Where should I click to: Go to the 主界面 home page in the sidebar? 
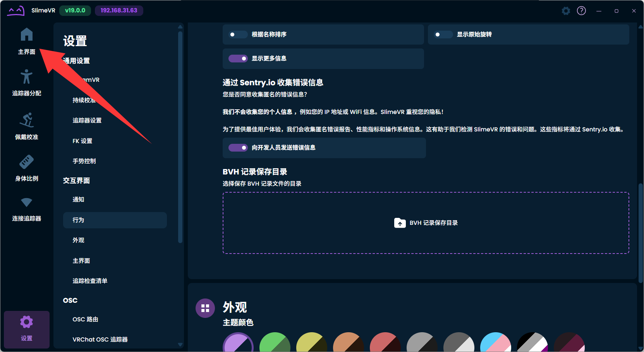(x=27, y=41)
